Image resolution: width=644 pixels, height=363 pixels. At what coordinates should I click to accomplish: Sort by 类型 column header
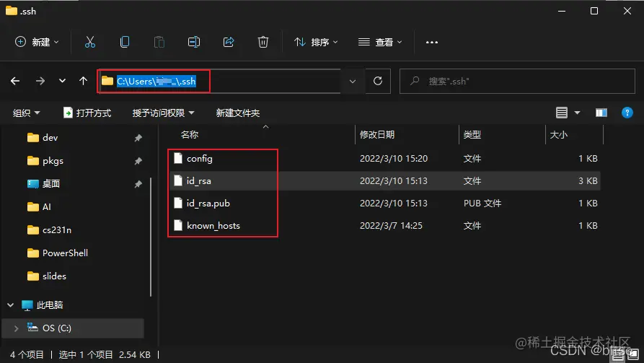tap(472, 134)
